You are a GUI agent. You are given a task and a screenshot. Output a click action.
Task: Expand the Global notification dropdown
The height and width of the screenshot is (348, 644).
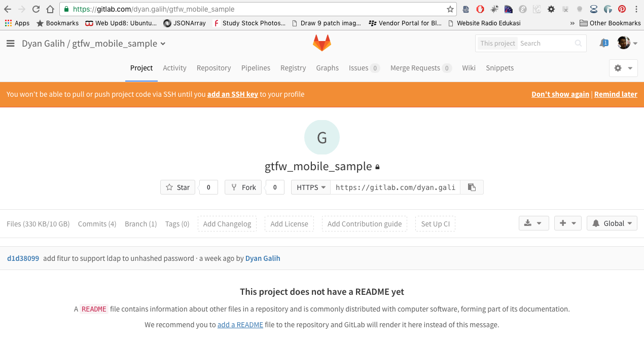tap(612, 223)
